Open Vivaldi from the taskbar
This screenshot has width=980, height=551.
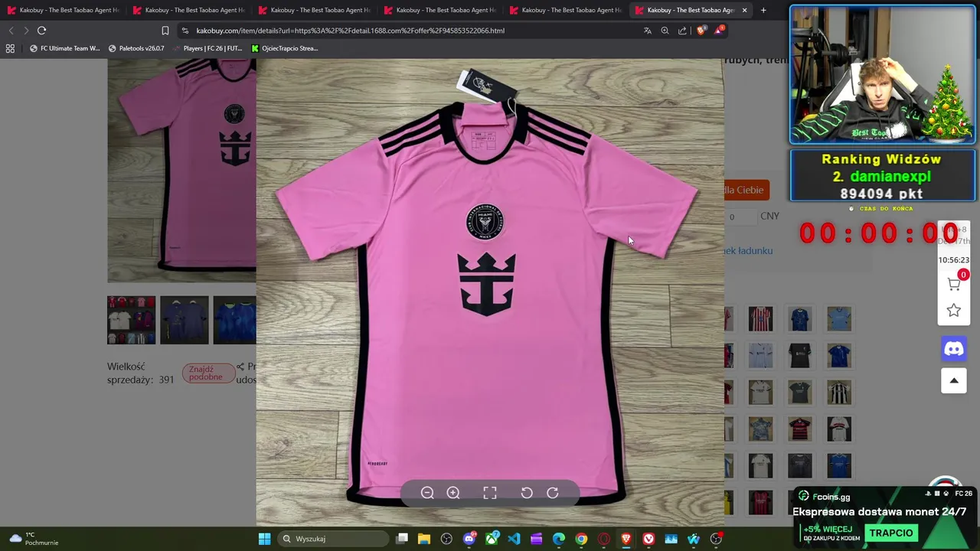pyautogui.click(x=648, y=539)
